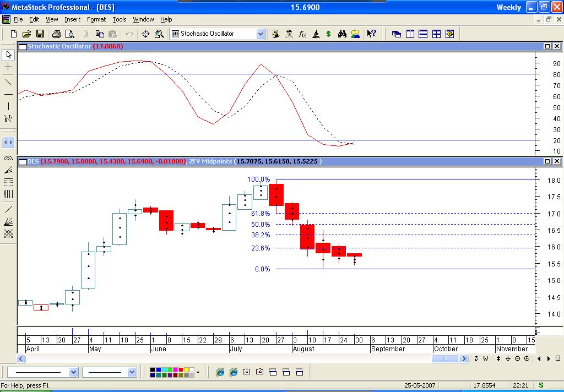Image resolution: width=564 pixels, height=392 pixels.
Task: Click the 50.0% Fibonacci retracement label
Action: click(x=261, y=225)
